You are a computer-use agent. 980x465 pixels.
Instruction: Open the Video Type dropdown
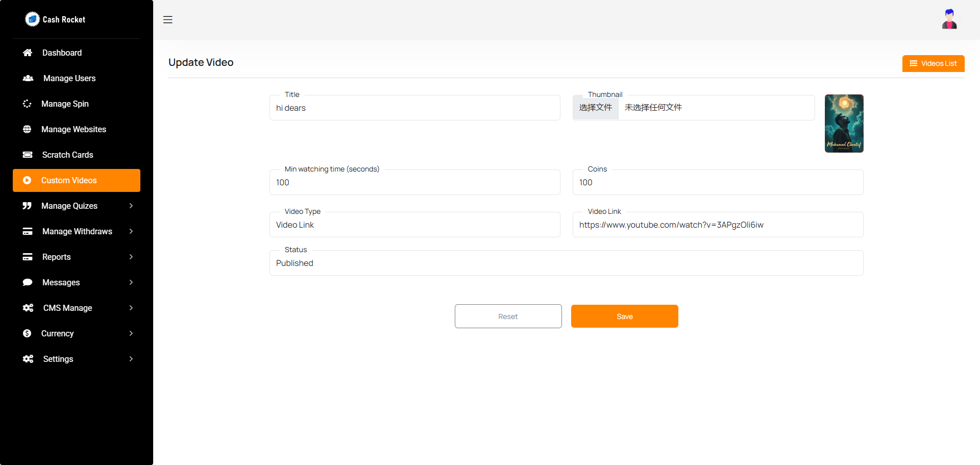(x=414, y=225)
